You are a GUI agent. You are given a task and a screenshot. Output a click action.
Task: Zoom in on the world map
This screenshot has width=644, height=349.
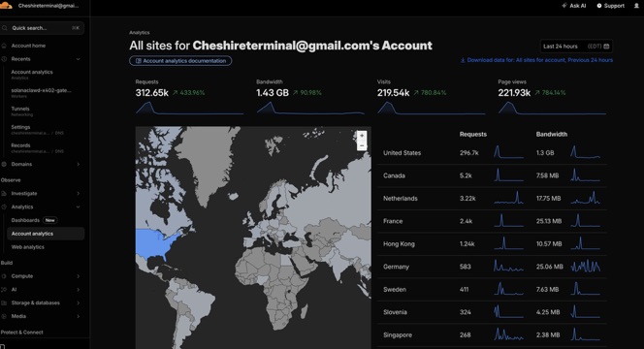(362, 136)
